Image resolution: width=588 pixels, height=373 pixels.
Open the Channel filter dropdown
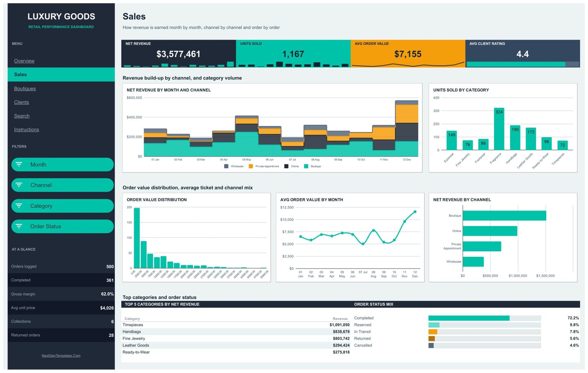pos(62,185)
